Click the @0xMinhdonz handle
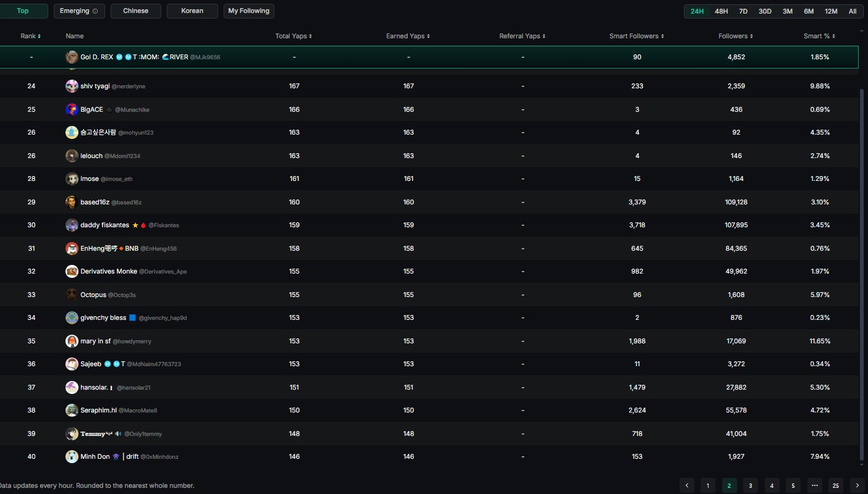The image size is (868, 494). click(159, 457)
